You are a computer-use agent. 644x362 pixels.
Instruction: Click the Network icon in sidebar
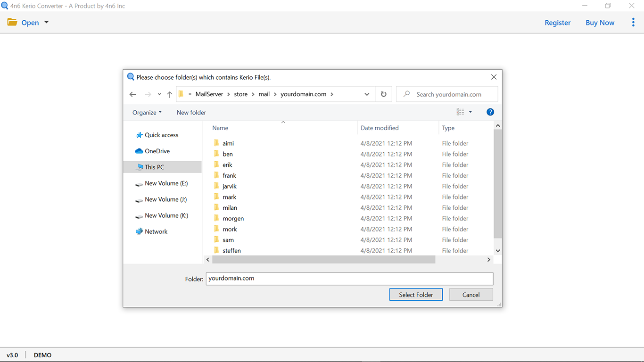pos(139,231)
